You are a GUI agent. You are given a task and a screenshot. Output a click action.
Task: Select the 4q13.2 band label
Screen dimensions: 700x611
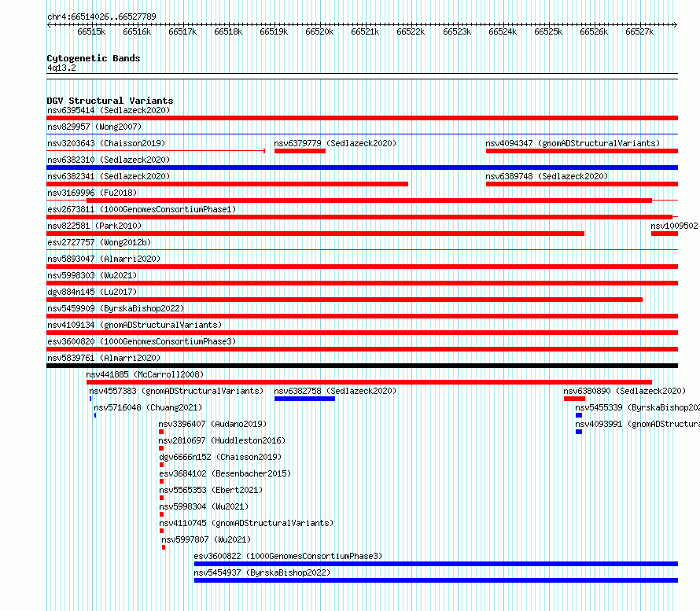(x=61, y=68)
